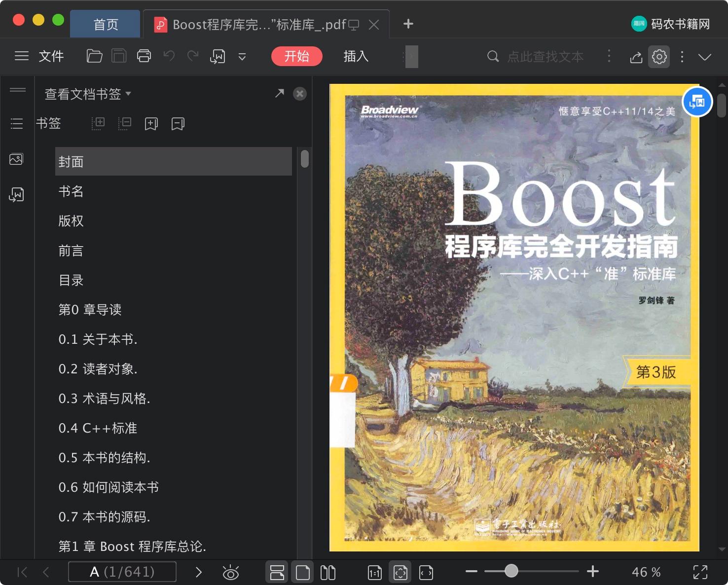Close the bookmark panel with the X

(300, 94)
